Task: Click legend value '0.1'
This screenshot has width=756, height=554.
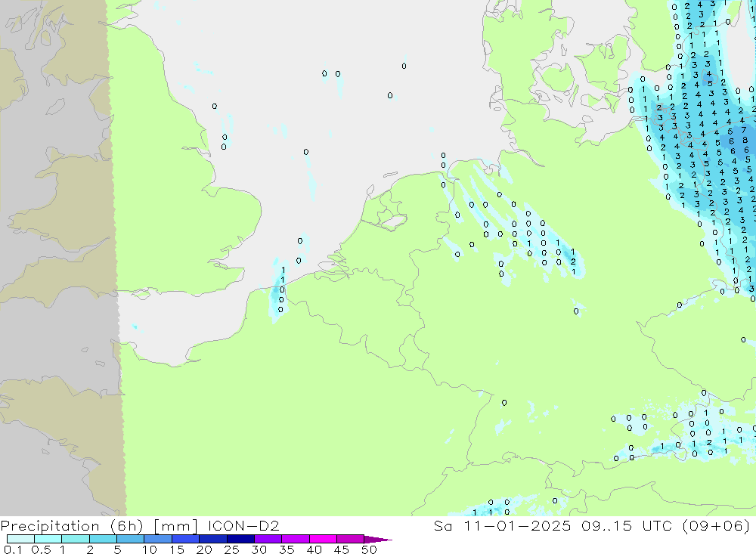Action: [x=13, y=549]
